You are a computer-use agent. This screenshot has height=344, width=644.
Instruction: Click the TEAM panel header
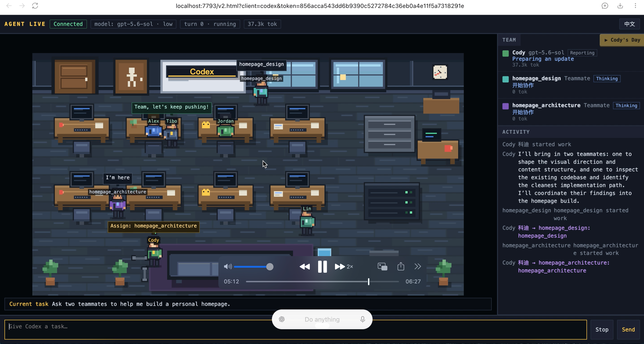click(509, 40)
